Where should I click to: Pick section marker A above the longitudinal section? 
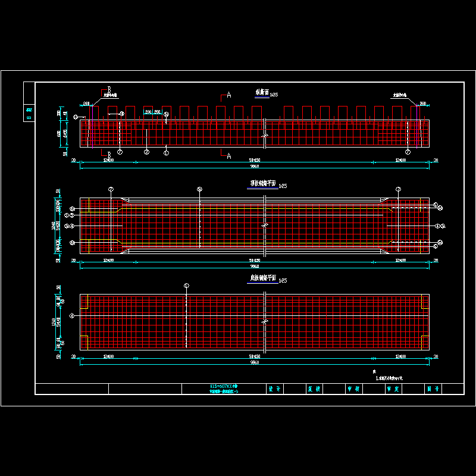point(229,95)
